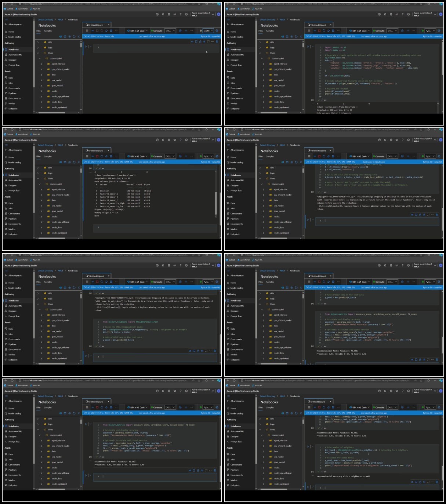Expand cpu_efficient_model folder in the empty-notebook panel
Screen dimensions: 446x504
coord(41,69)
